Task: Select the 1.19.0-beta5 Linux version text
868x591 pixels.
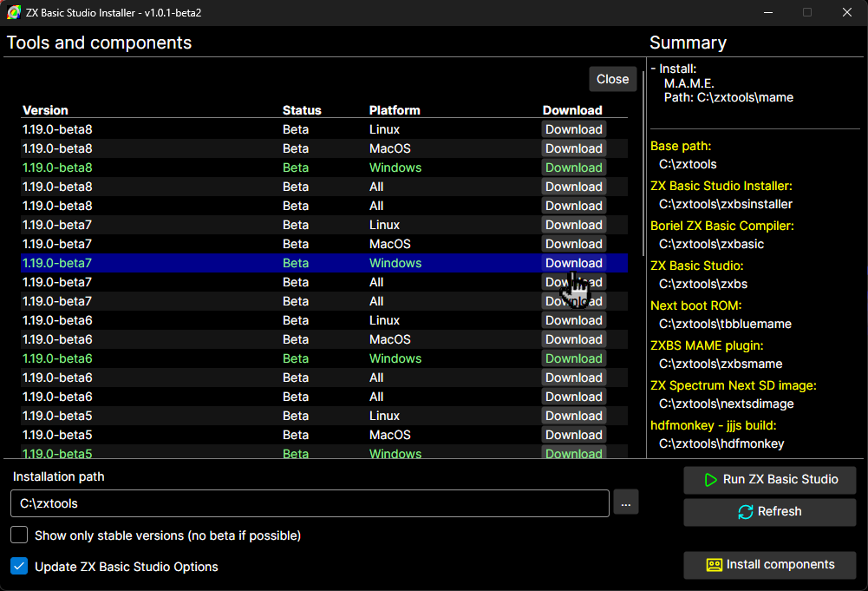Action: 57,416
